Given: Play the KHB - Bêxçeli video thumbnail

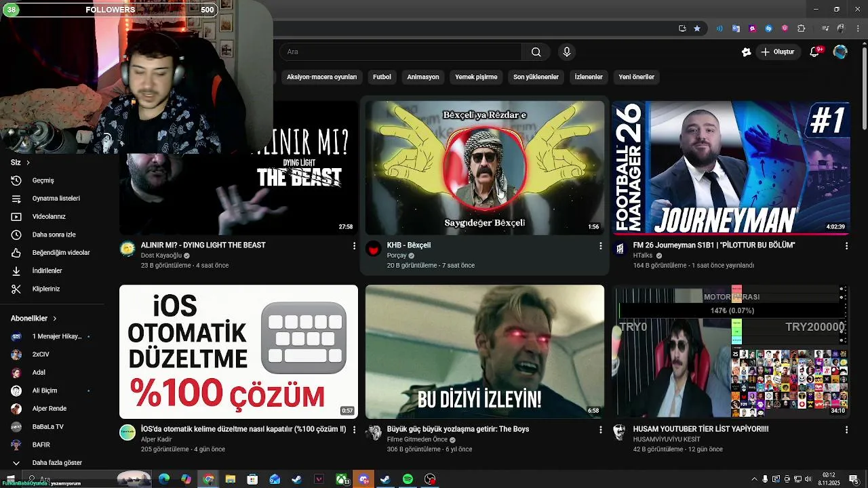Looking at the screenshot, I should point(485,168).
